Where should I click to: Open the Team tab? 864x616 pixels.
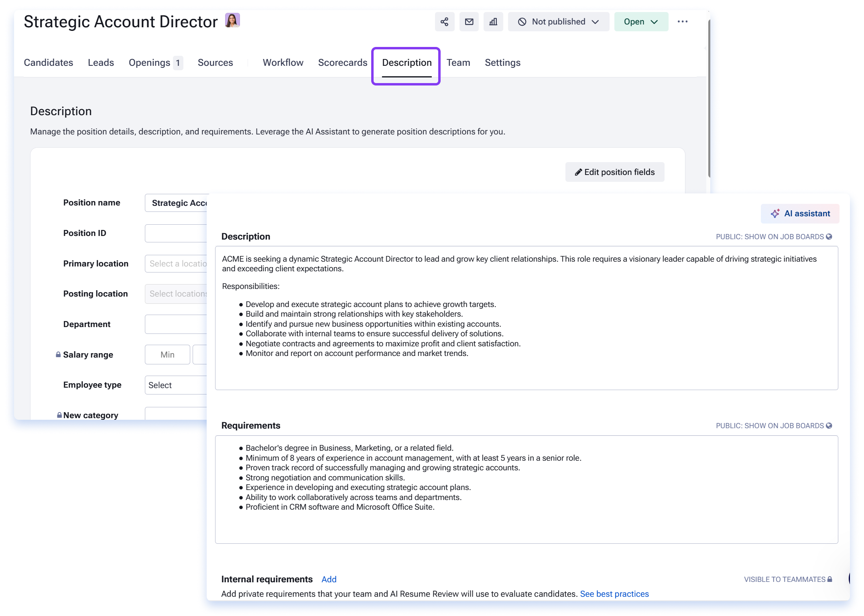[458, 63]
